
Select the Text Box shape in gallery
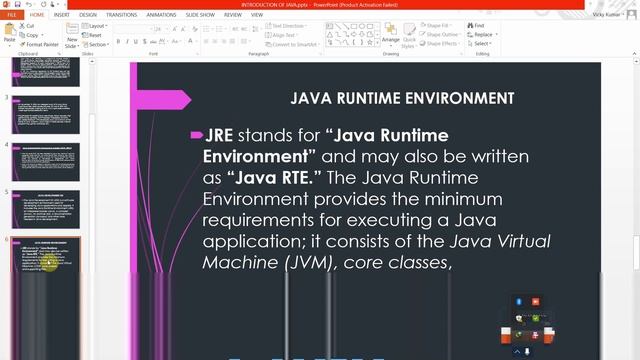(x=329, y=27)
